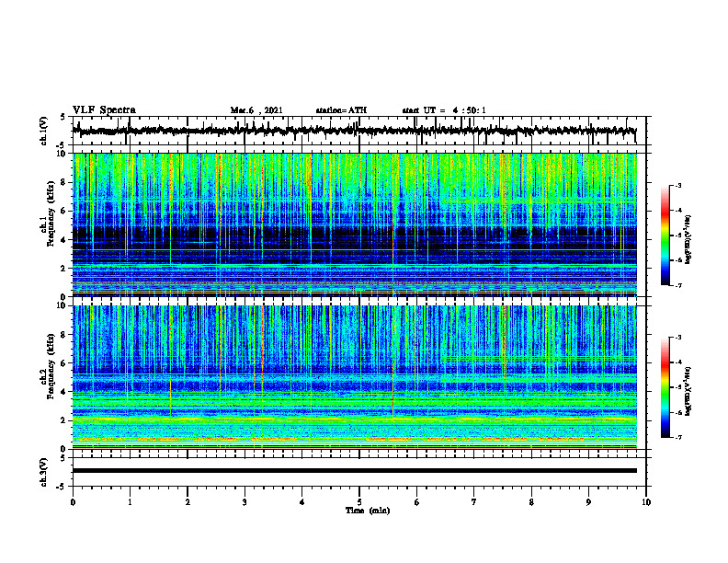The height and width of the screenshot is (563, 728).
Task: Click the ch.1 color scale bar
Action: (x=665, y=236)
